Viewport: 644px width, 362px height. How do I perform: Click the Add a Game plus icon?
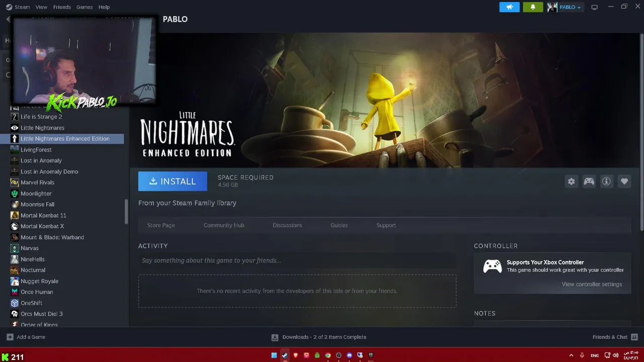(10, 337)
